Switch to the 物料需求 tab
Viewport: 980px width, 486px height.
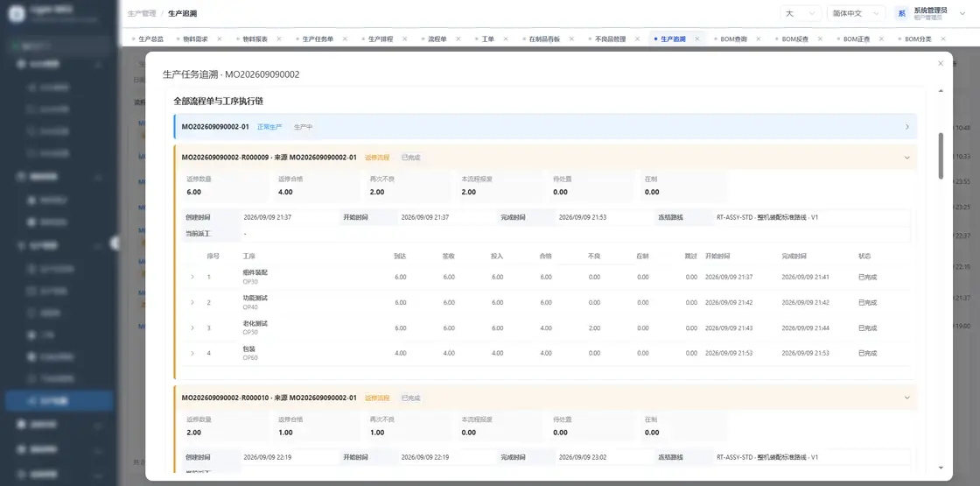(x=195, y=39)
